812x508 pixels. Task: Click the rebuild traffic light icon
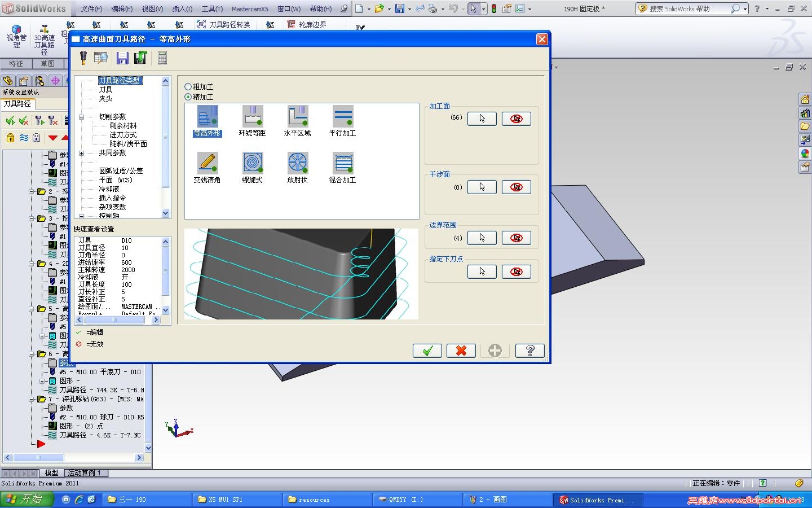click(494, 8)
